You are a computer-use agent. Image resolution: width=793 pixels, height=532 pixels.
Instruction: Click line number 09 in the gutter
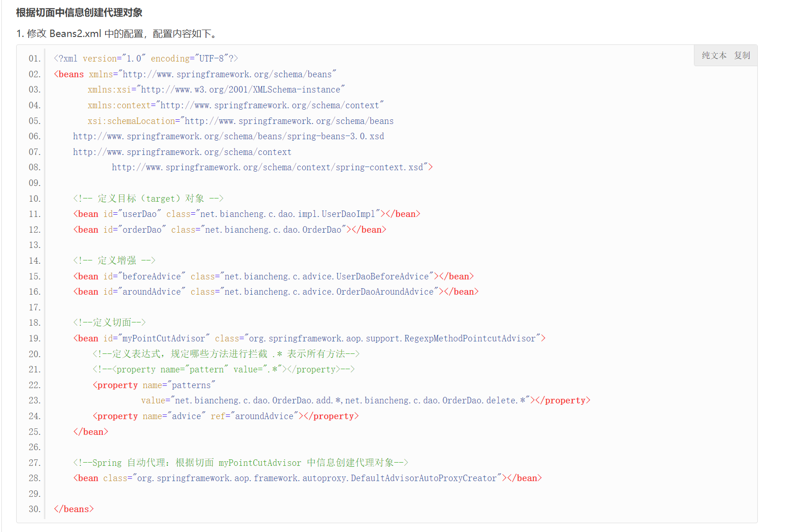point(34,183)
